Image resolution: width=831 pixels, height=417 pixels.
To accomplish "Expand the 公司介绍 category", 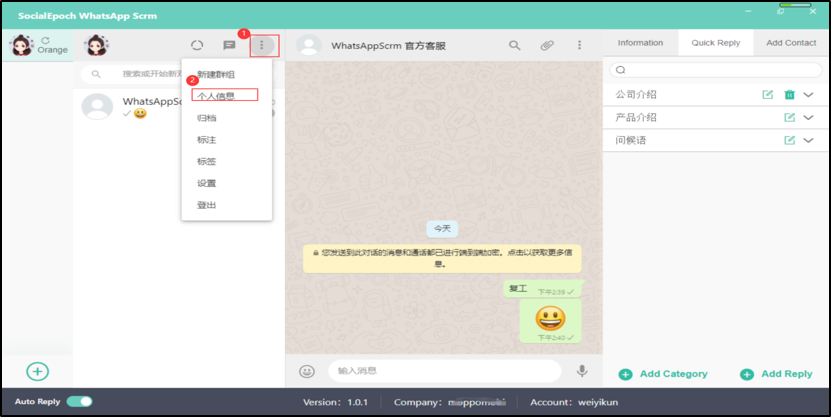I will (808, 95).
